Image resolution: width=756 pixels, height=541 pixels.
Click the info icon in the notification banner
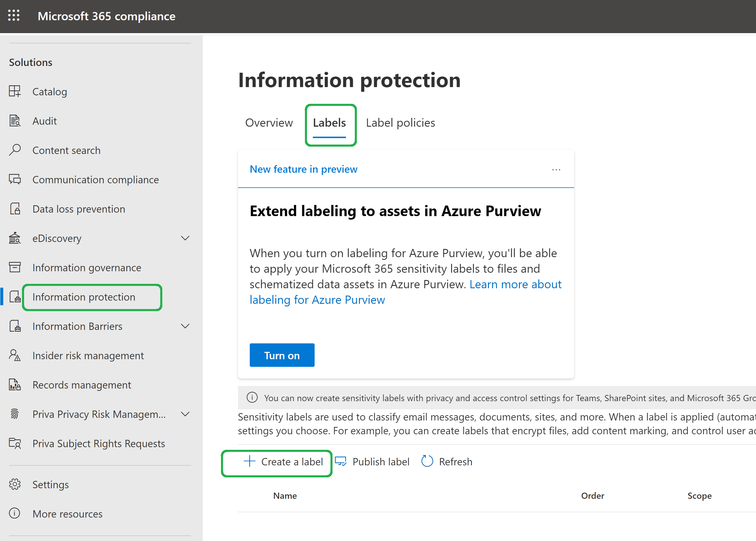point(252,397)
